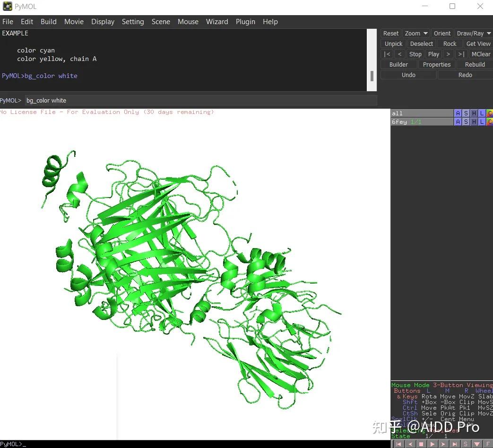Open the File menu
The width and height of the screenshot is (493, 448).
8,22
